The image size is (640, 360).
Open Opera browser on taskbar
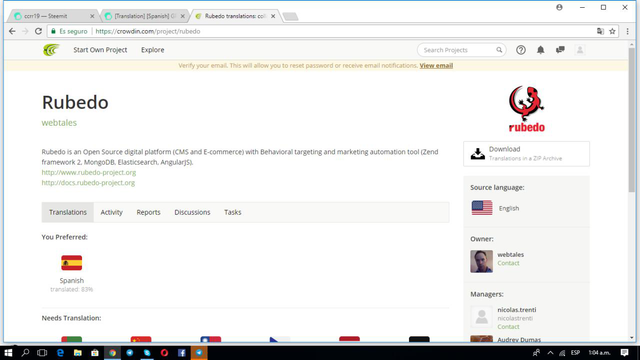pos(164,353)
